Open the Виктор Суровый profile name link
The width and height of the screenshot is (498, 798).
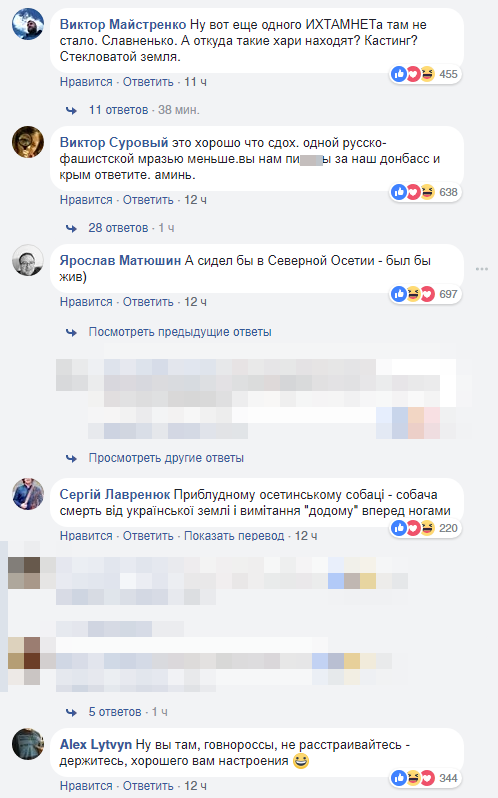pos(114,142)
